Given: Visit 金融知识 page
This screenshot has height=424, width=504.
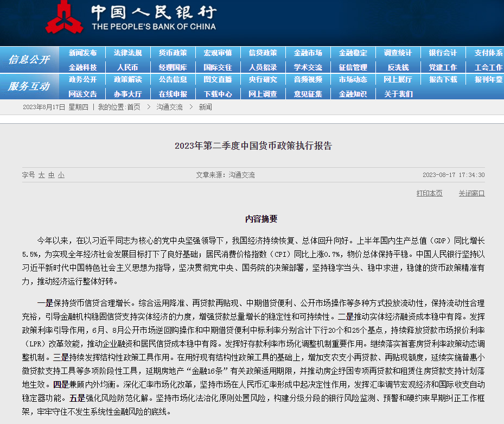Looking at the screenshot, I should coord(353,94).
